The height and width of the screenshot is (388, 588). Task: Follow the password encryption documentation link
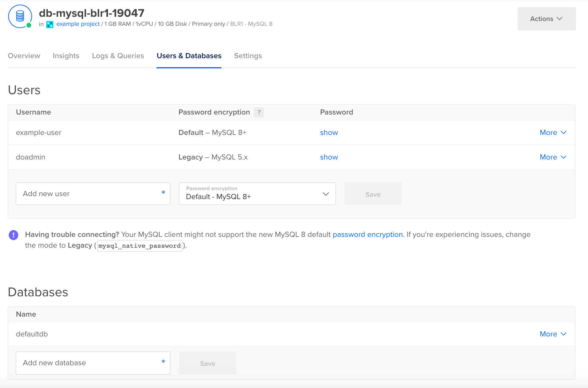(x=367, y=234)
